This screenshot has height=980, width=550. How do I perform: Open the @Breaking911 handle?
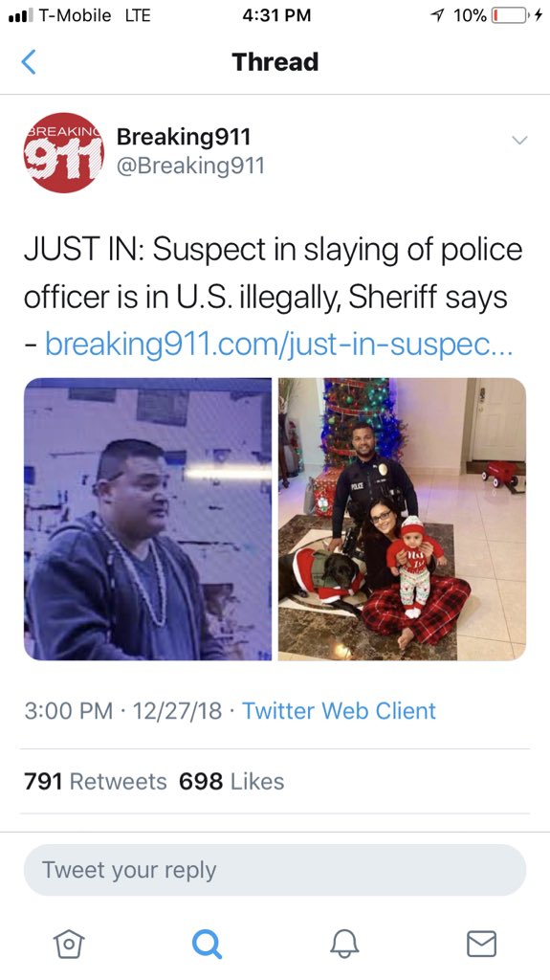pyautogui.click(x=190, y=166)
